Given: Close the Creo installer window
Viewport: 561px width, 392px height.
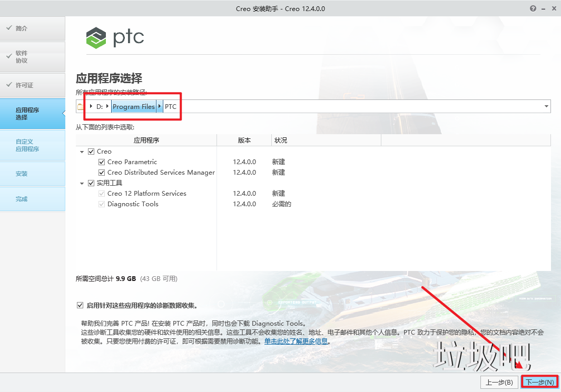Looking at the screenshot, I should (x=554, y=9).
